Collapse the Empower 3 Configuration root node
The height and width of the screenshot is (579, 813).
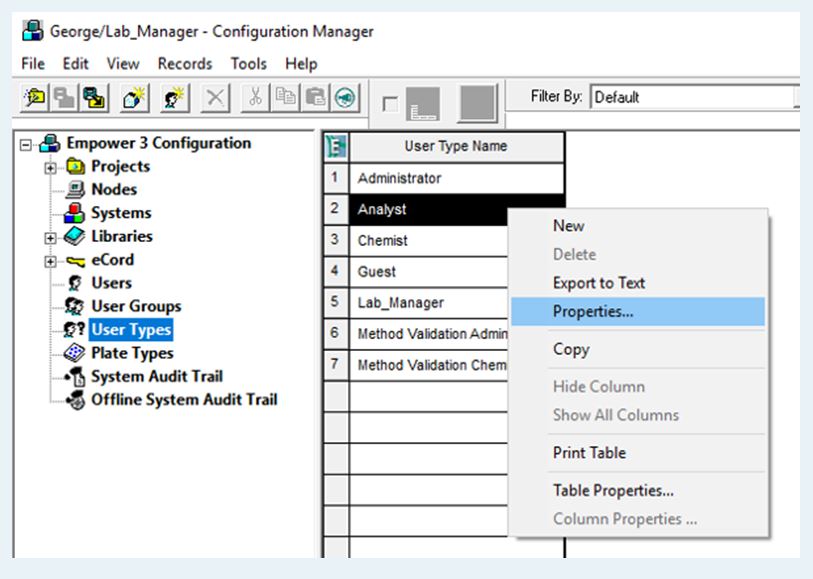point(25,145)
